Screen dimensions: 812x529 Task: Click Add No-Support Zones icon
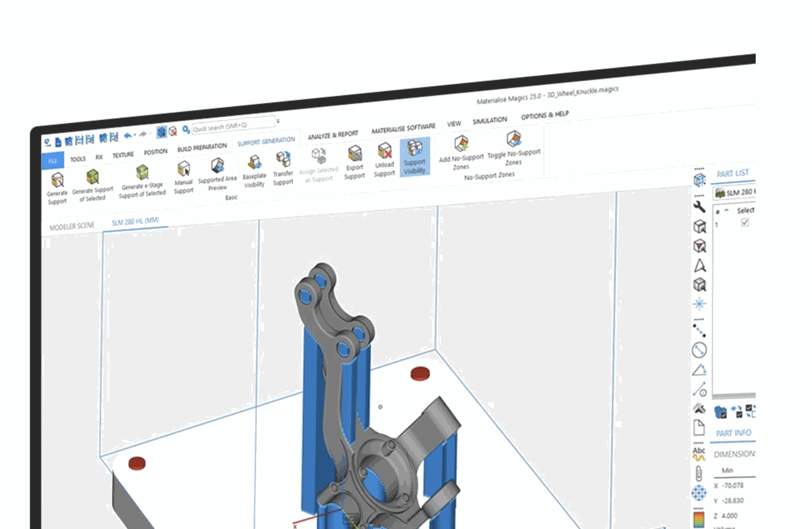461,144
